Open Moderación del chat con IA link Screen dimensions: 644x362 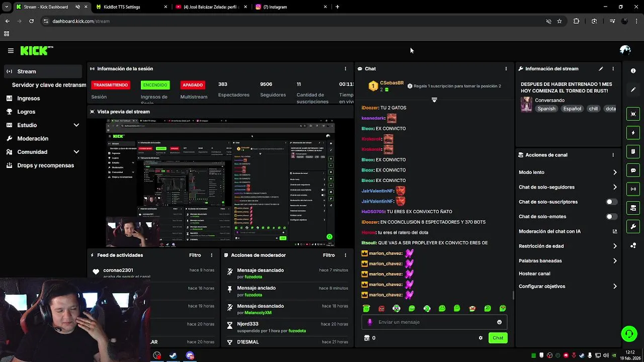tap(568, 231)
